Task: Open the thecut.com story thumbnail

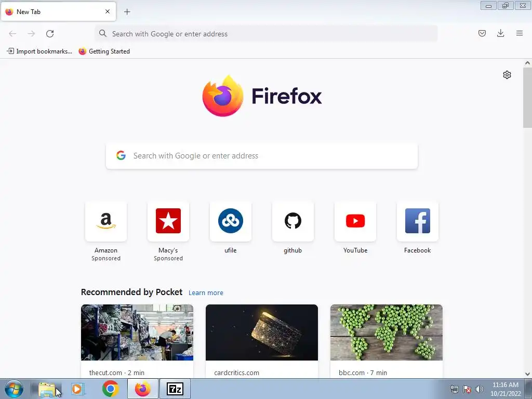Action: pos(137,332)
